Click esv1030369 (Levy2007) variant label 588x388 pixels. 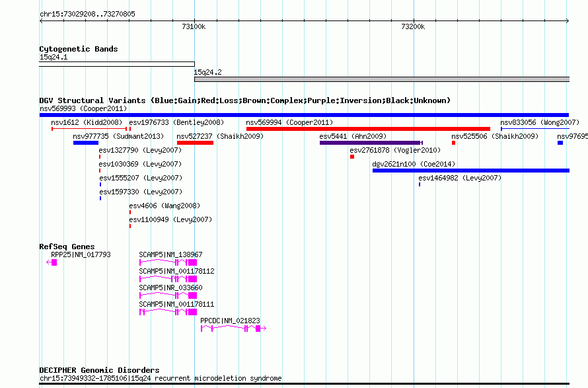click(x=140, y=164)
